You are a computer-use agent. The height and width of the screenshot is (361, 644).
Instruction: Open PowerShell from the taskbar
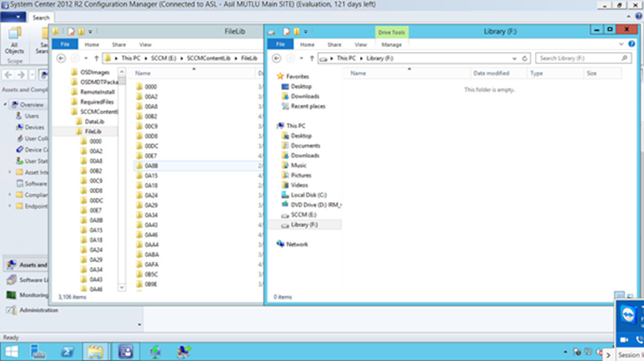click(x=67, y=352)
